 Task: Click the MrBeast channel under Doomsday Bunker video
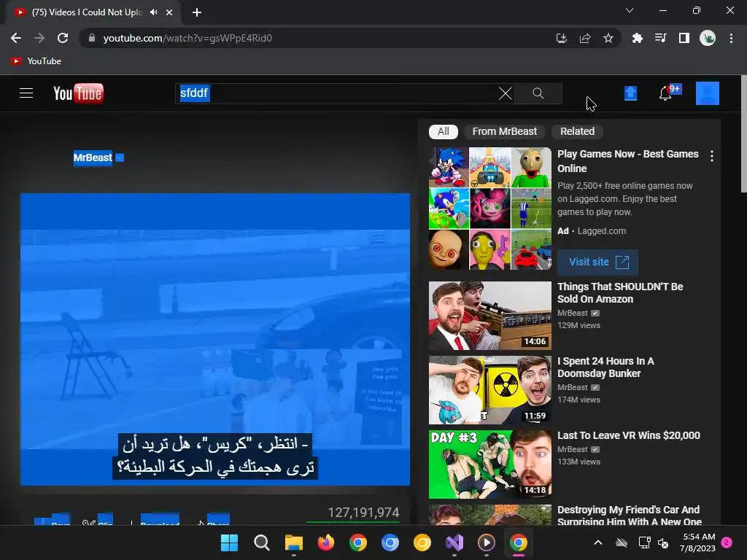pyautogui.click(x=573, y=388)
